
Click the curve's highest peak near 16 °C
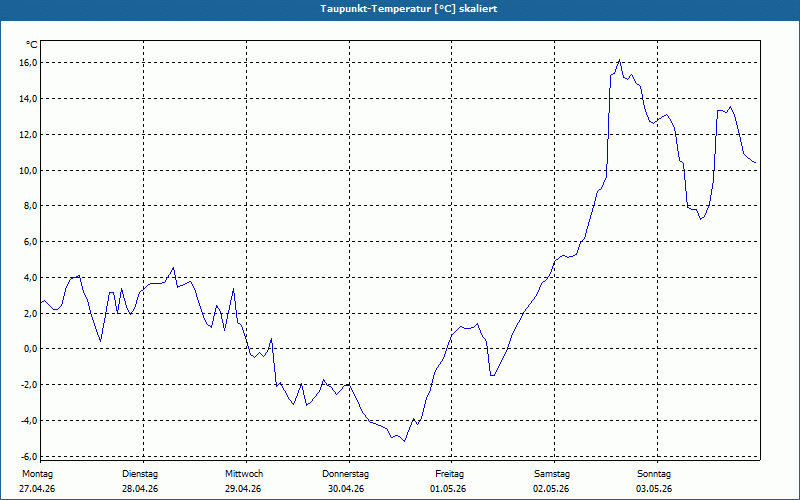coord(619,60)
